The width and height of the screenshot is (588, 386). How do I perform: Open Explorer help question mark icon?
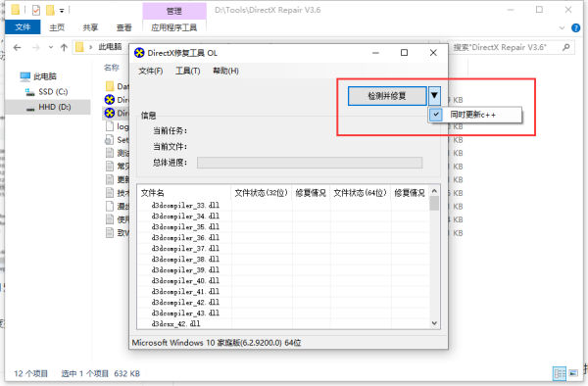pyautogui.click(x=575, y=27)
